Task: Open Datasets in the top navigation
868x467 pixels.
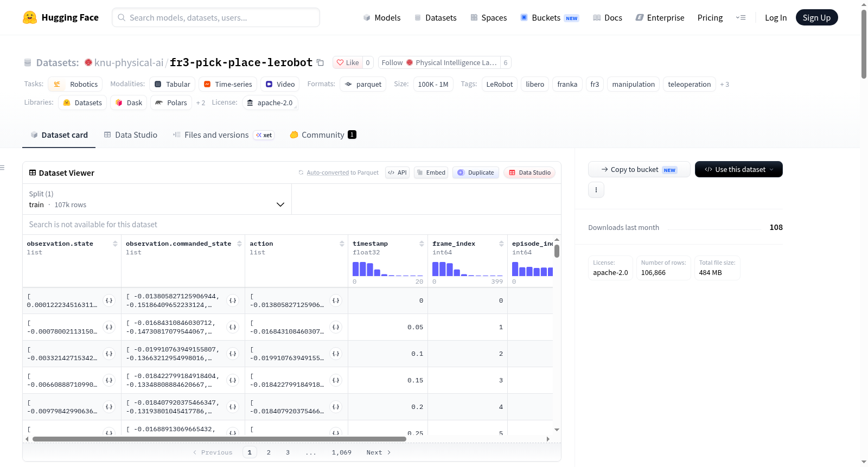Action: point(436,18)
